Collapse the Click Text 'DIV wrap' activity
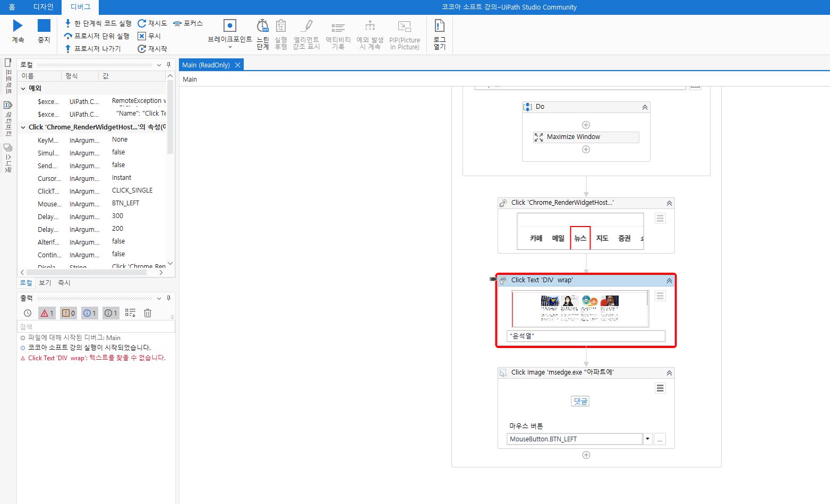 [669, 281]
